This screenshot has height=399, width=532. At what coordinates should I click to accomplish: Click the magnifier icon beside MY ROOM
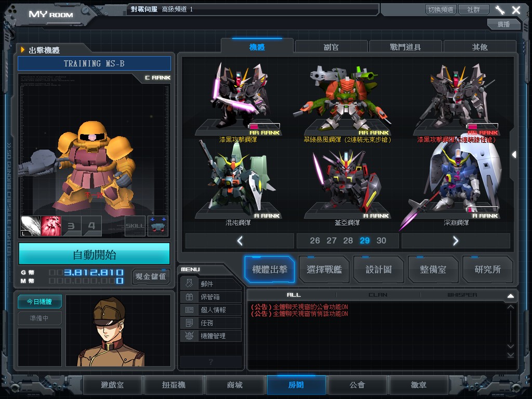[85, 11]
